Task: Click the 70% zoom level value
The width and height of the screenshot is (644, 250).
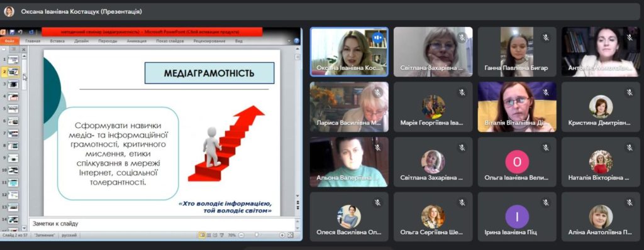Action: click(231, 235)
